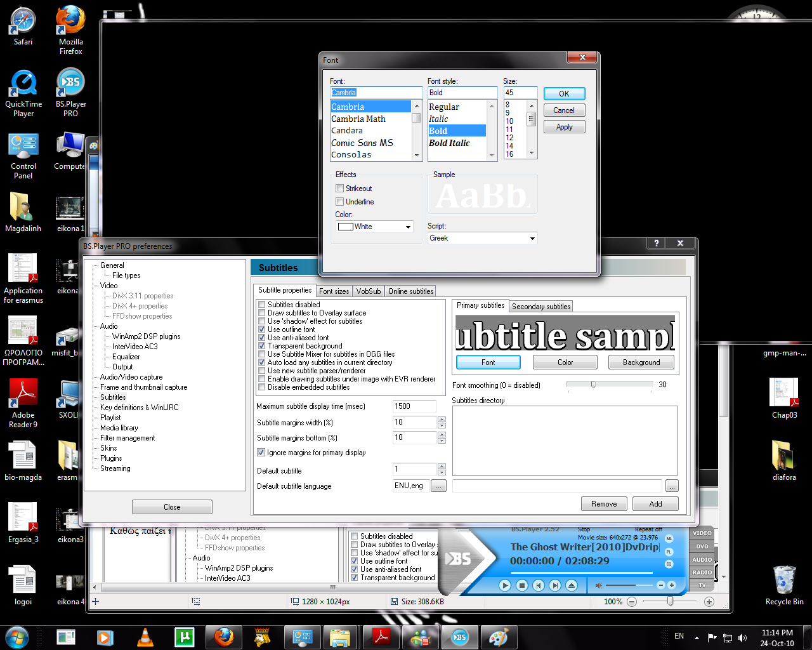The image size is (812, 650).
Task: Enable the Strikeout effect in Font dialog
Action: pyautogui.click(x=340, y=189)
